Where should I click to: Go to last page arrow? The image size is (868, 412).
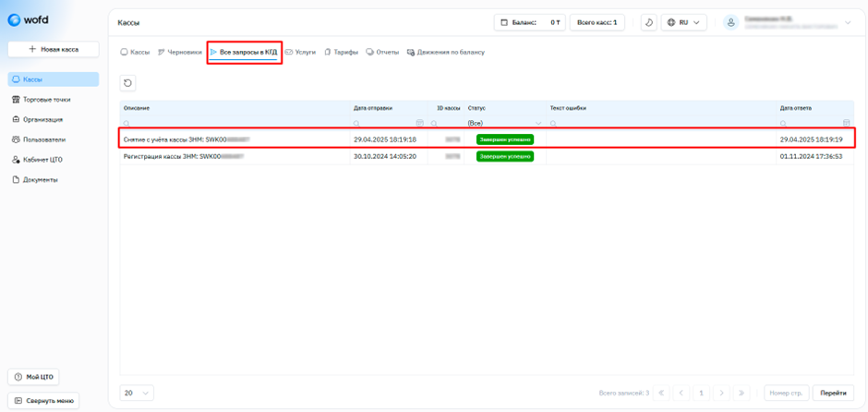741,393
